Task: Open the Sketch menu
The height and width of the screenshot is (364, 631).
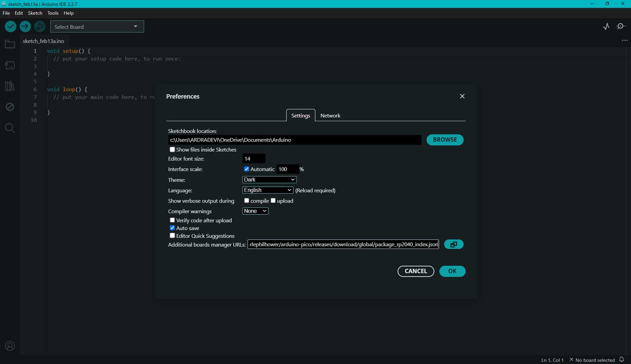Action: 35,13
